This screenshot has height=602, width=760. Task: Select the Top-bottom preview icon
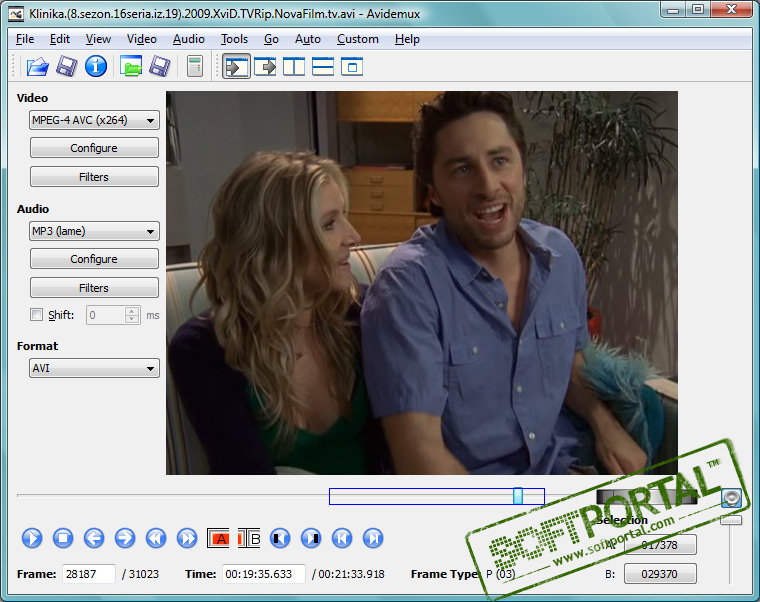pyautogui.click(x=323, y=66)
